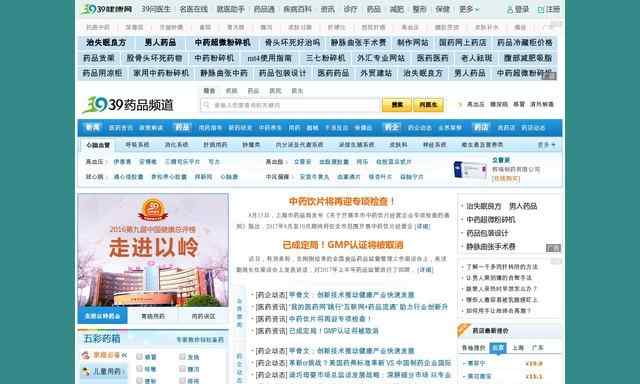Open 整形 in top navigation
Screen dimensions: 640x384
(420, 9)
